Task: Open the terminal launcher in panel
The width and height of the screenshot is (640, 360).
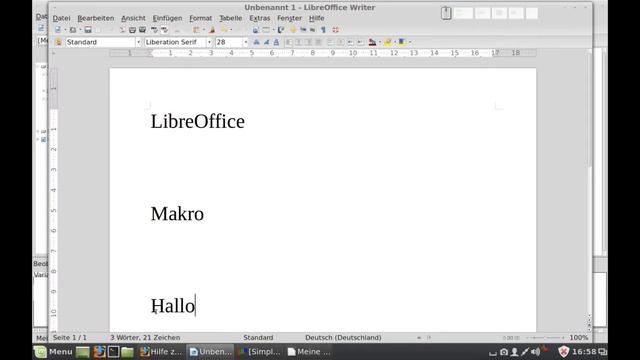Action: coord(113,351)
